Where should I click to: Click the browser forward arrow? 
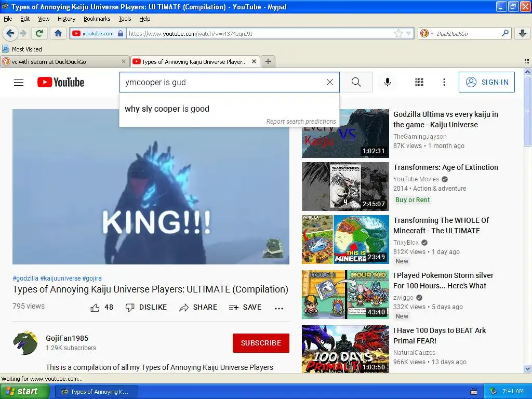23,33
